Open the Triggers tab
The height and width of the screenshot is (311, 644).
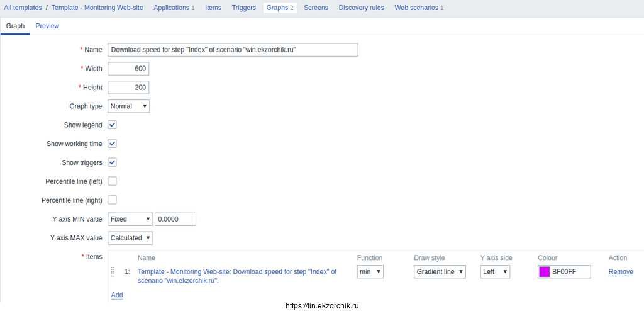[243, 8]
